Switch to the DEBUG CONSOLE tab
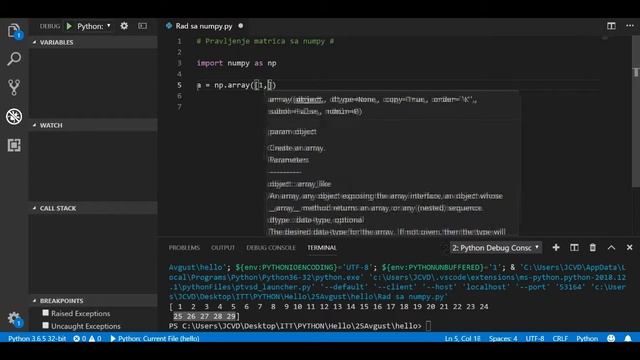This screenshot has width=640, height=360. click(271, 248)
